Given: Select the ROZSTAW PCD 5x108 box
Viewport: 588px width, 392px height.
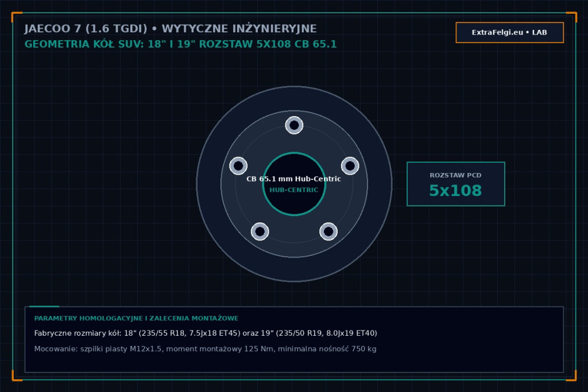Looking at the screenshot, I should pos(455,184).
